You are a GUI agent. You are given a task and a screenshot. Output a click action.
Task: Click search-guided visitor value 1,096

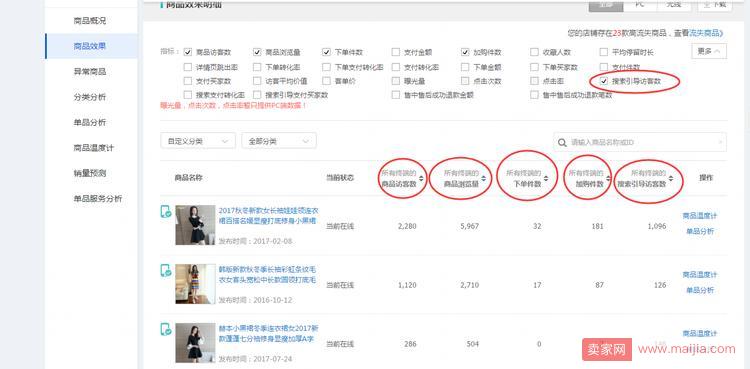tap(657, 226)
